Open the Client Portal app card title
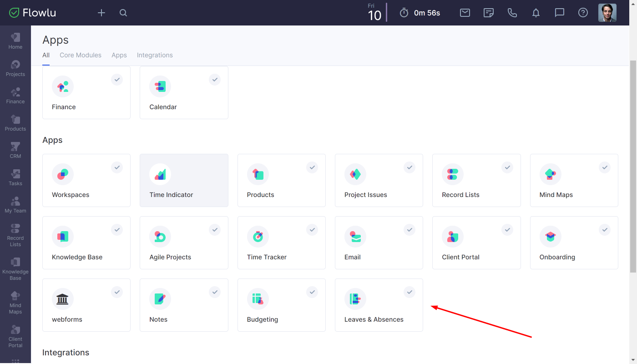Screen dimensions: 637x364 pyautogui.click(x=460, y=257)
